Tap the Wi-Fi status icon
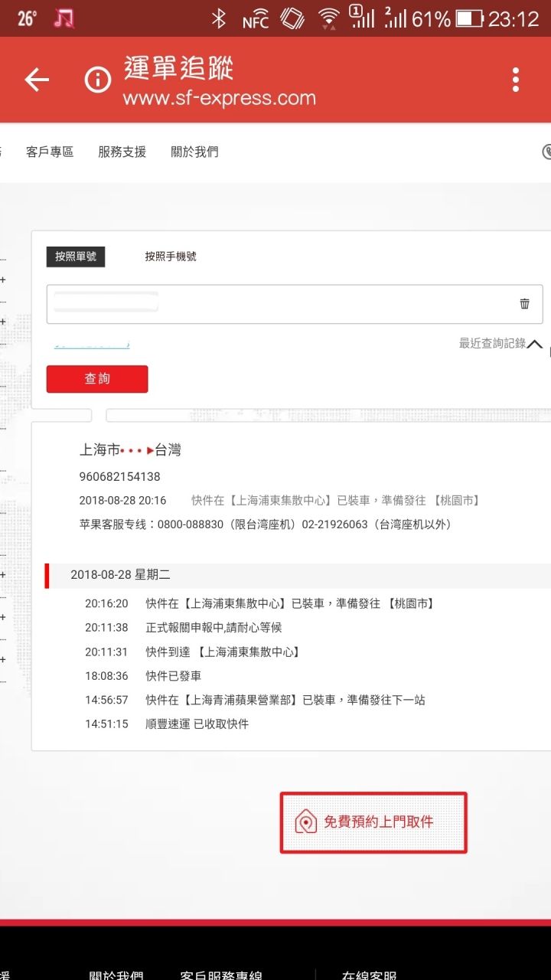The image size is (551, 980). coord(329,18)
